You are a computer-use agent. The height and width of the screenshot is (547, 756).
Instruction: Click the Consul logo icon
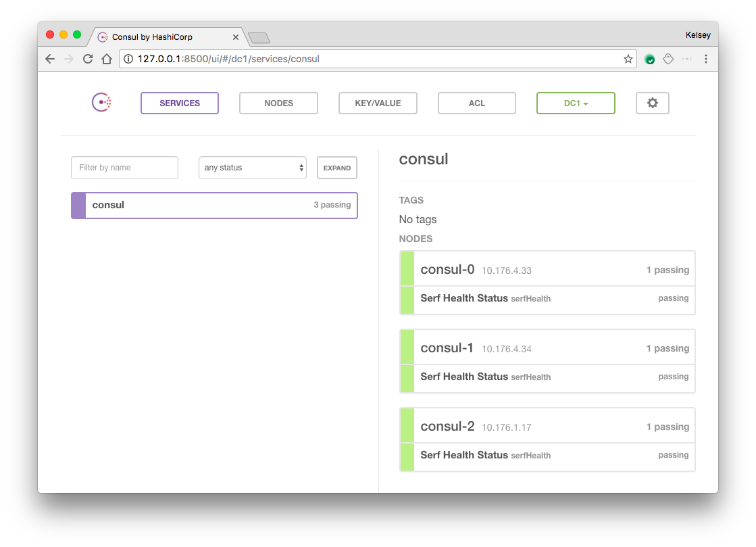coord(102,102)
